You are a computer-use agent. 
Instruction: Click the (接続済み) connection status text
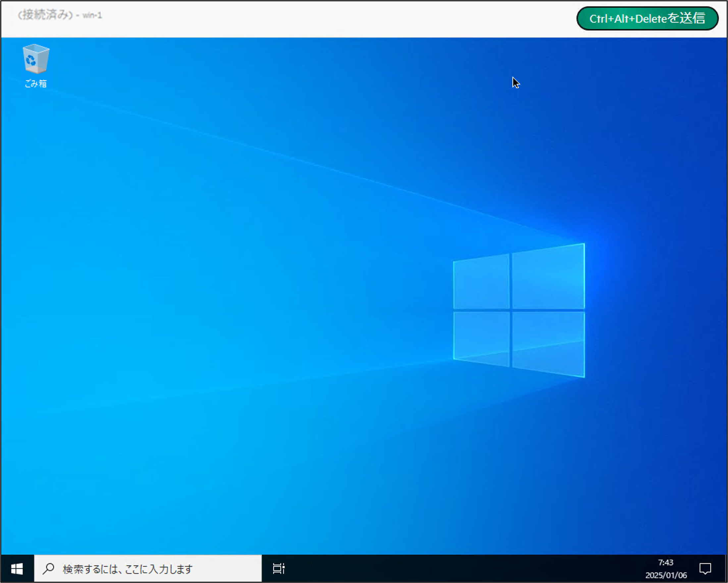pyautogui.click(x=45, y=15)
